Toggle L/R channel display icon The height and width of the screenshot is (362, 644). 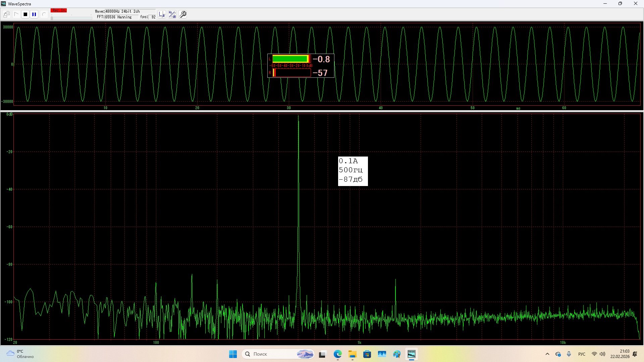[162, 14]
